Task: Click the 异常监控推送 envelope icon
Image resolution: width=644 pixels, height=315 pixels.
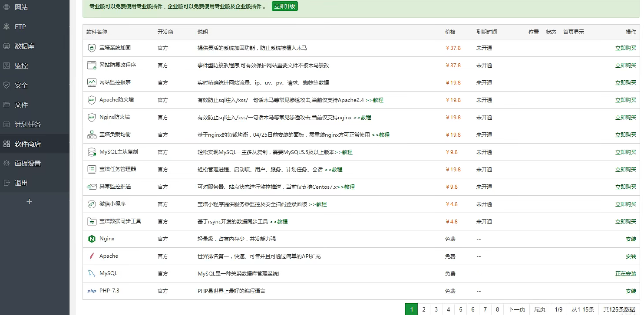Action: click(x=92, y=187)
